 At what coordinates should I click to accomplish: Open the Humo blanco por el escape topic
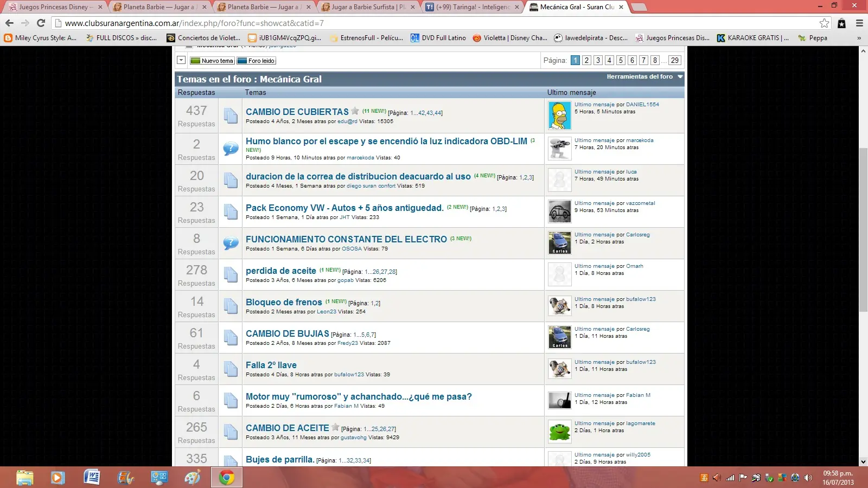point(386,141)
